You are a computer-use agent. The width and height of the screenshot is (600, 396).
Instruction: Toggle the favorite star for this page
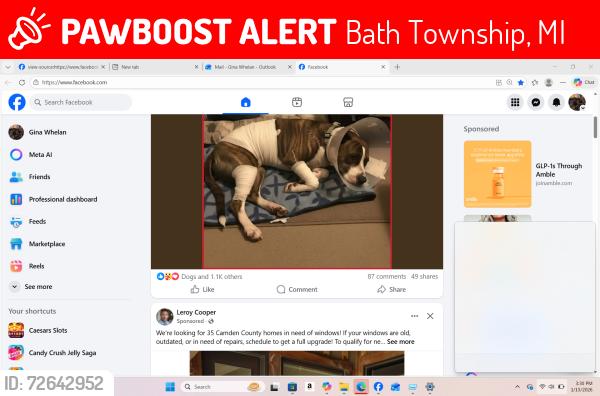(x=521, y=82)
